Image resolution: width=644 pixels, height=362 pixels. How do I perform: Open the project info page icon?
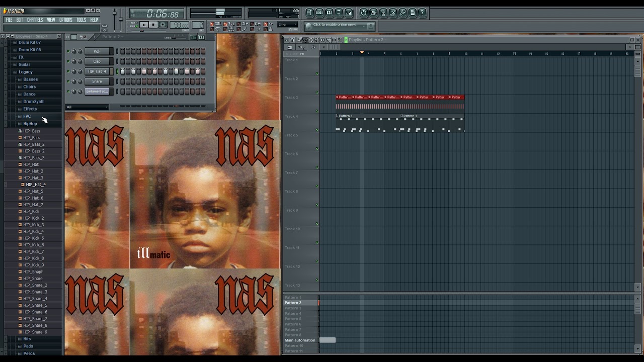click(x=413, y=13)
